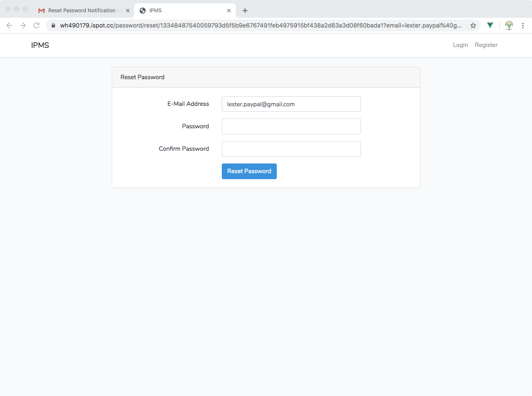Select the IPMS browser tab
Image resolution: width=532 pixels, height=396 pixels.
tap(185, 11)
